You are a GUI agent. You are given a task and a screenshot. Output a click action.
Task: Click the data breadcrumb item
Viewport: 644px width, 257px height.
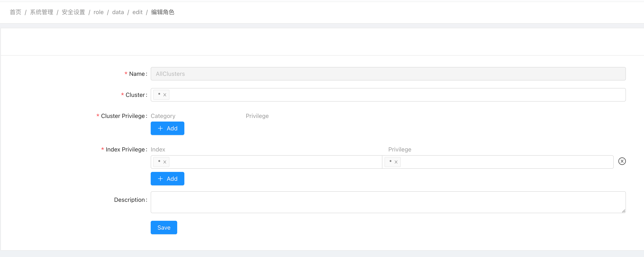point(118,12)
